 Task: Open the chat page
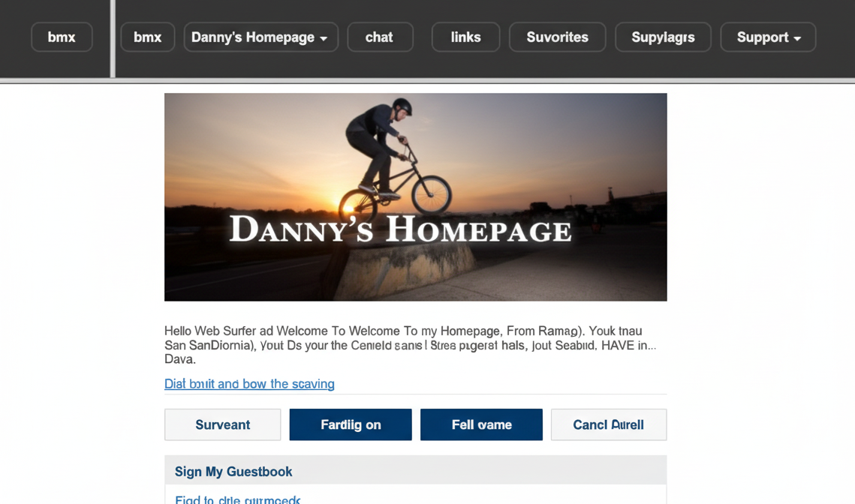(x=380, y=37)
